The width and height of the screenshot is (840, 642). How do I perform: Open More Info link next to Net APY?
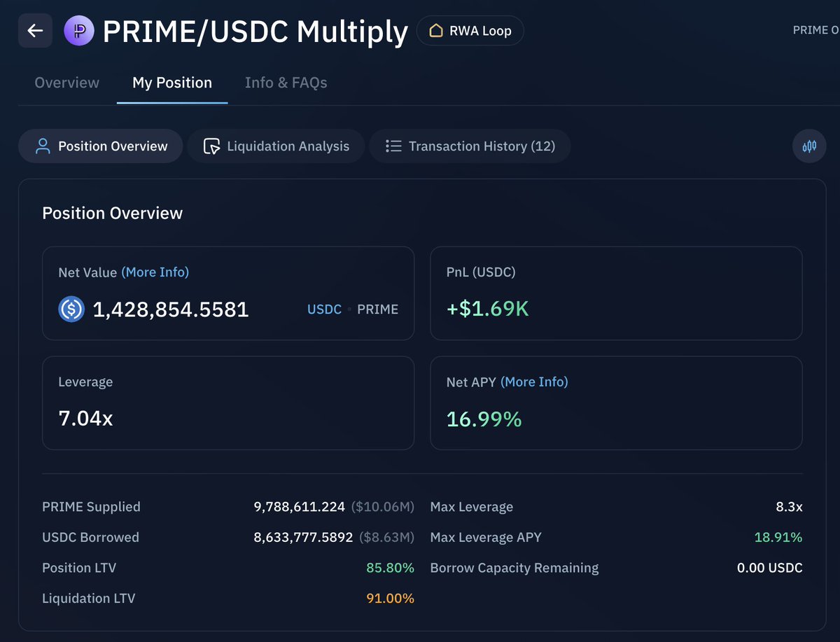click(x=535, y=382)
